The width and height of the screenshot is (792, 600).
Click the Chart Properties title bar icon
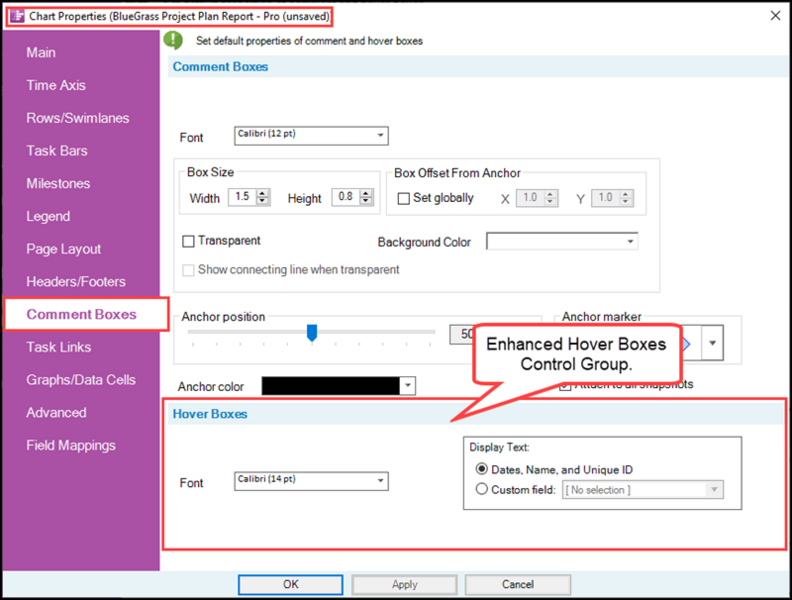[17, 16]
